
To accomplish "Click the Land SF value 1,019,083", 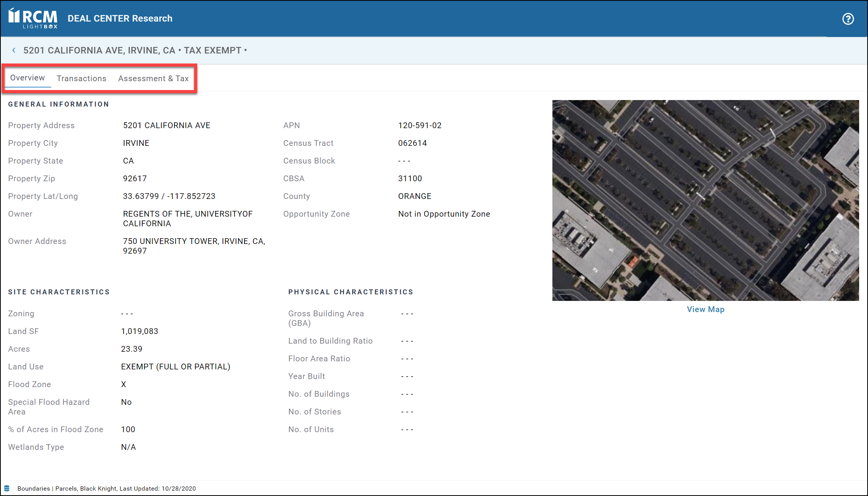I will click(x=140, y=331).
